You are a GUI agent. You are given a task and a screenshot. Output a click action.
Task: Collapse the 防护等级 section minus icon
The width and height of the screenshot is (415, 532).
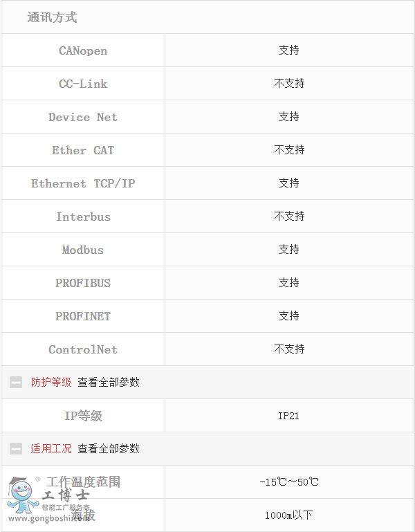(16, 383)
